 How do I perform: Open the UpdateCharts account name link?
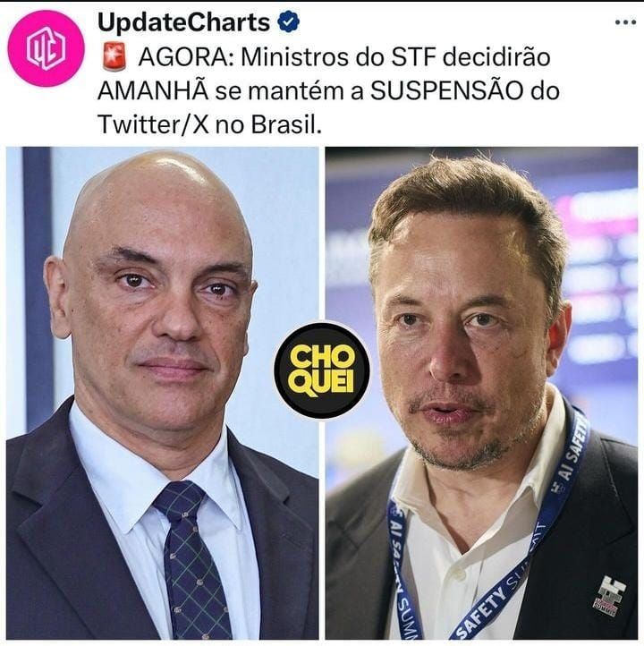[x=183, y=22]
